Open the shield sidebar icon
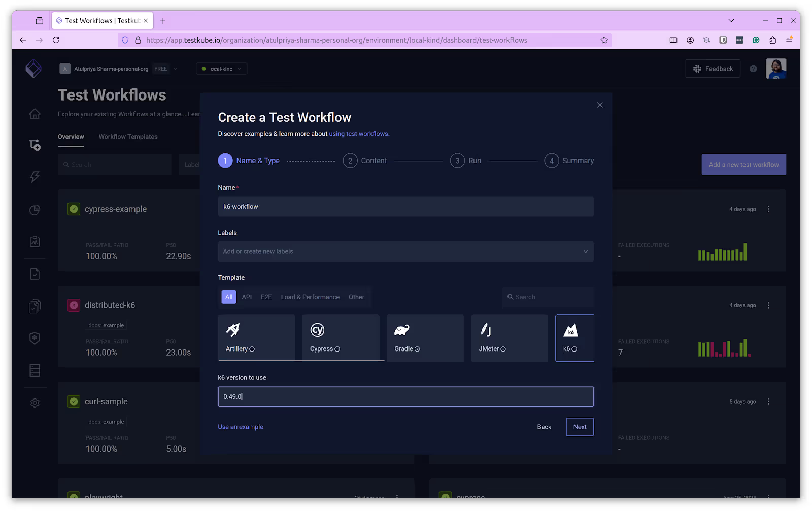812x511 pixels. tap(35, 338)
